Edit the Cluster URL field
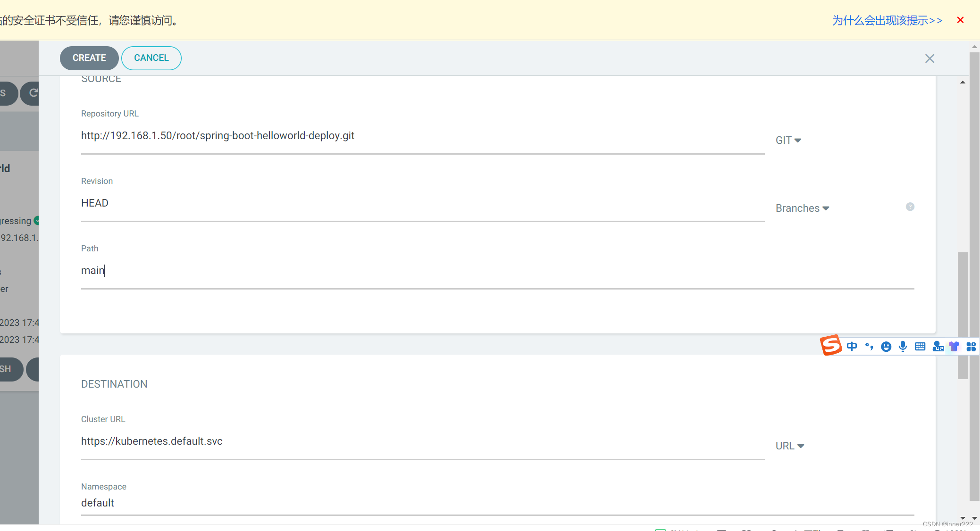980x531 pixels. pyautogui.click(x=422, y=441)
